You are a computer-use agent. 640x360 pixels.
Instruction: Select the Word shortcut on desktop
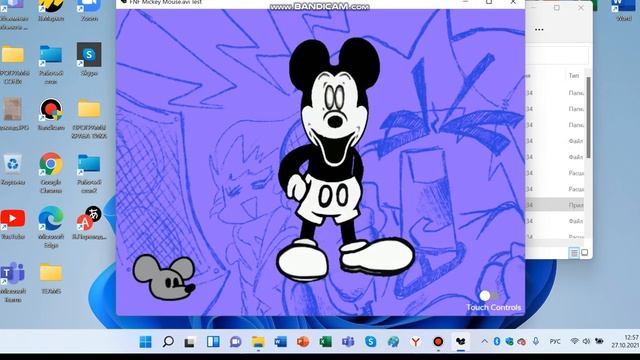click(x=624, y=10)
